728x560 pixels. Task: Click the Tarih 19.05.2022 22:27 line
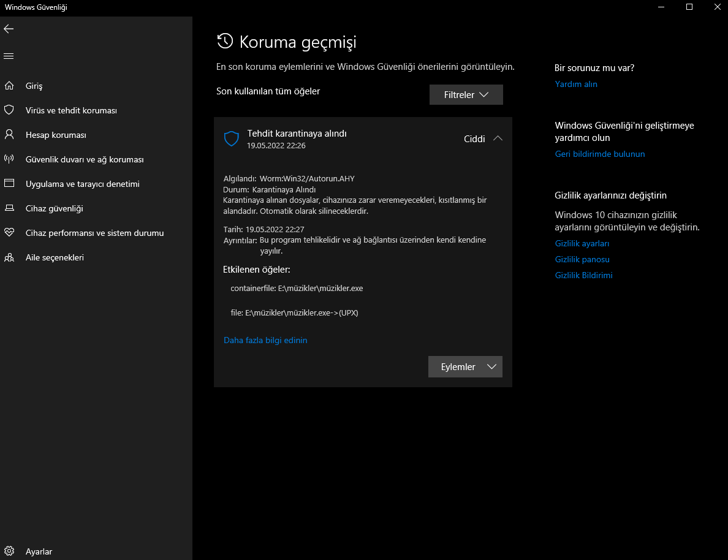coord(264,229)
